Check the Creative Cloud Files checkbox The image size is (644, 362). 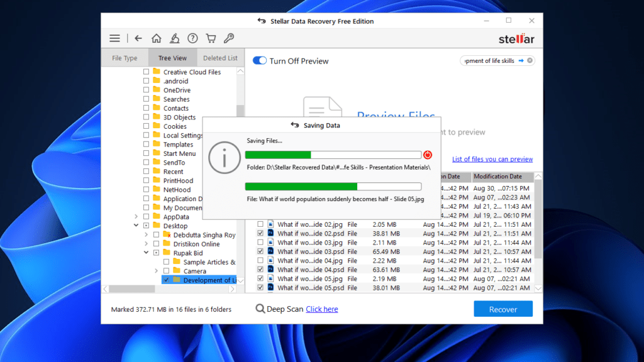146,72
